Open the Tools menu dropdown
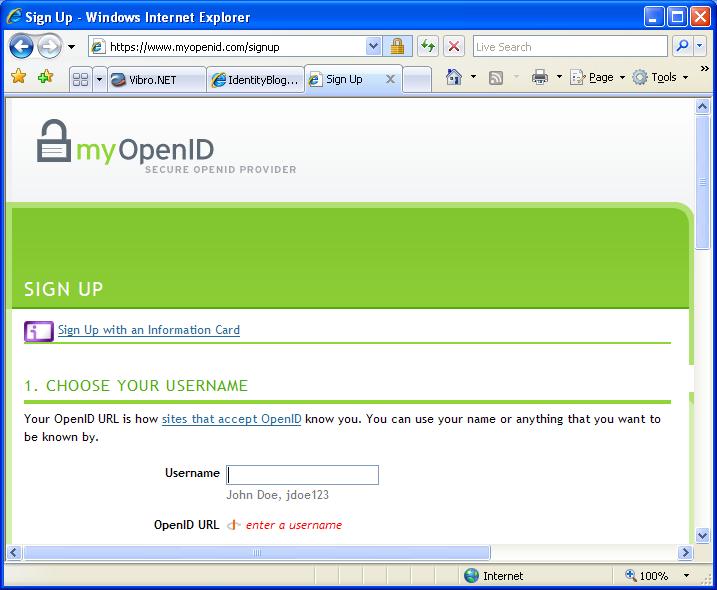The width and height of the screenshot is (717, 590). pyautogui.click(x=660, y=77)
